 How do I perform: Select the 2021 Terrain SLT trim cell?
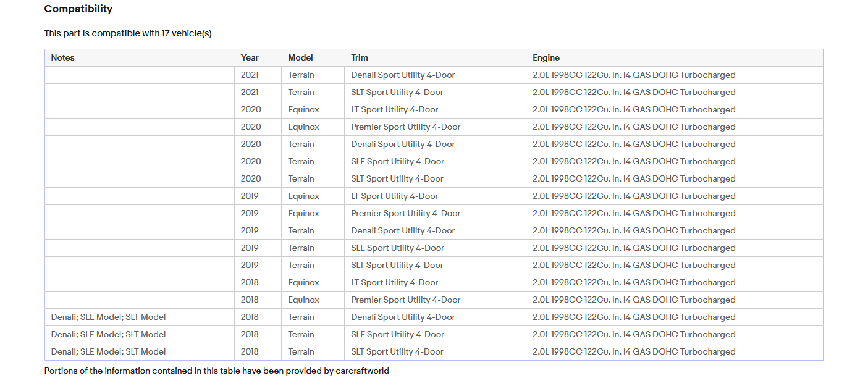(x=397, y=92)
